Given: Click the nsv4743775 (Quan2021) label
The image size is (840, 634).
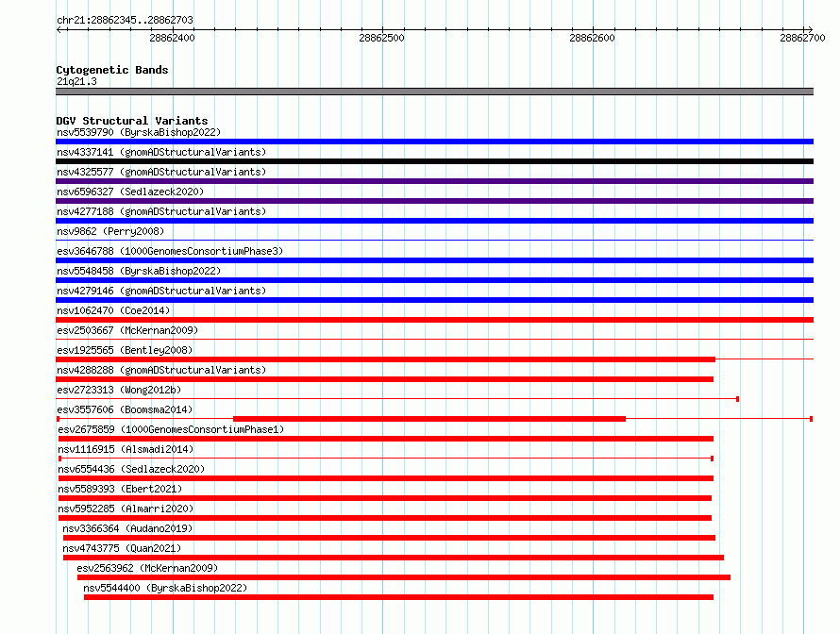Looking at the screenshot, I should (122, 548).
